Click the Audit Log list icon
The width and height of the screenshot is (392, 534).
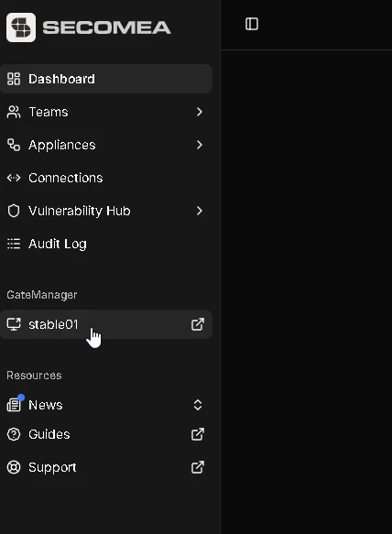(x=14, y=244)
